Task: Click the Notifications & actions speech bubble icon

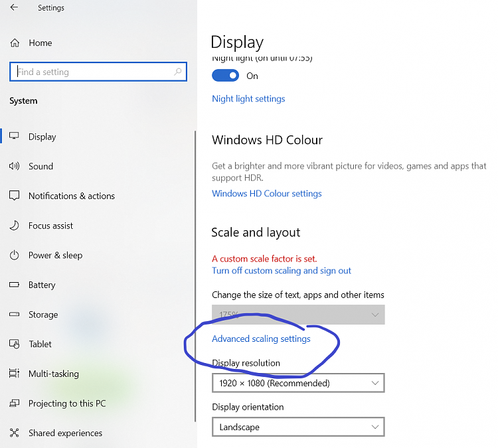Action: pos(15,196)
